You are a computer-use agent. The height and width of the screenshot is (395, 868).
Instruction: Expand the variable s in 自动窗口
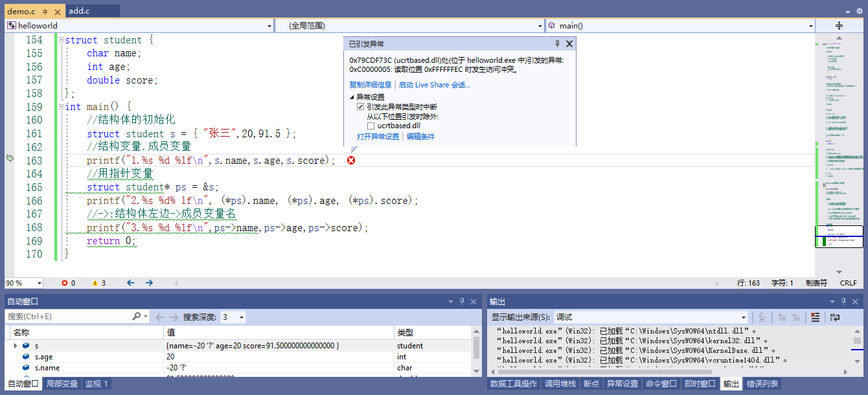(16, 346)
